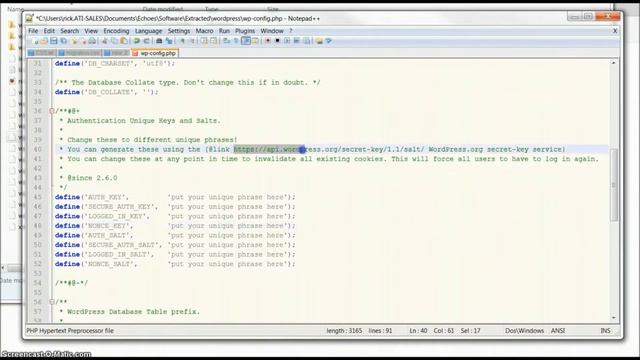
Task: Click the Paste toolbar icon
Action: 124,41
